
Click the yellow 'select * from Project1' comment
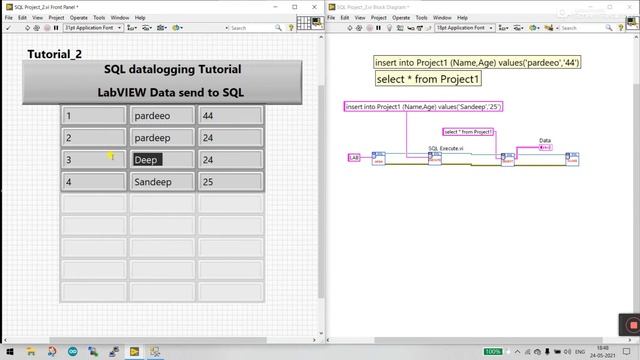click(x=428, y=79)
